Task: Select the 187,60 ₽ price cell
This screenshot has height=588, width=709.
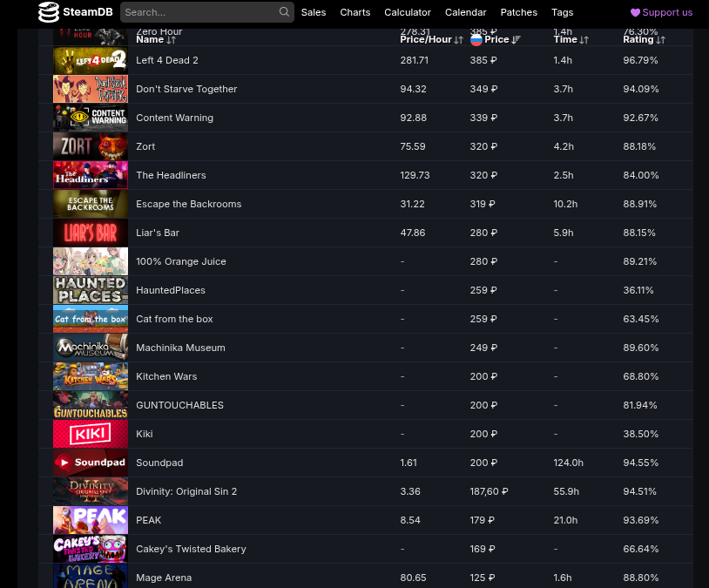Action: [489, 491]
